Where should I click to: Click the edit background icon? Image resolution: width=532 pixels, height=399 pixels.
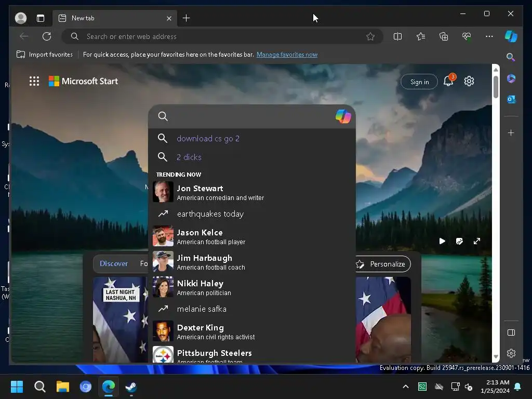pyautogui.click(x=459, y=241)
